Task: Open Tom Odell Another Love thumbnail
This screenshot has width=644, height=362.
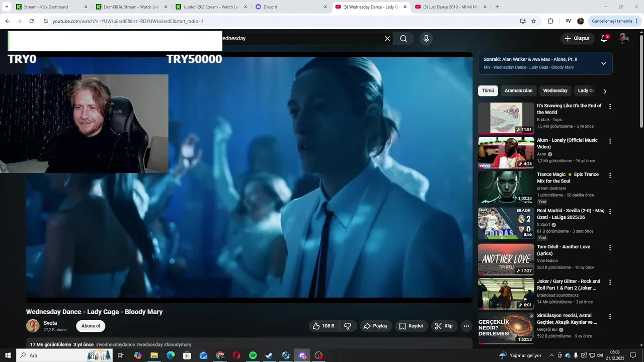Action: coord(506,259)
